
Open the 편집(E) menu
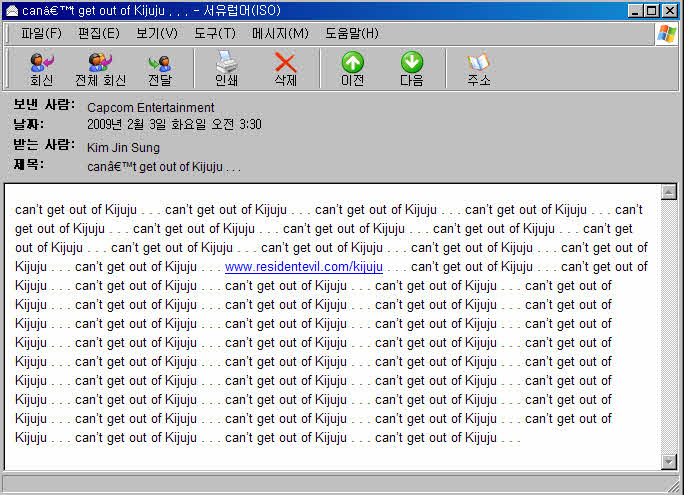coord(98,33)
